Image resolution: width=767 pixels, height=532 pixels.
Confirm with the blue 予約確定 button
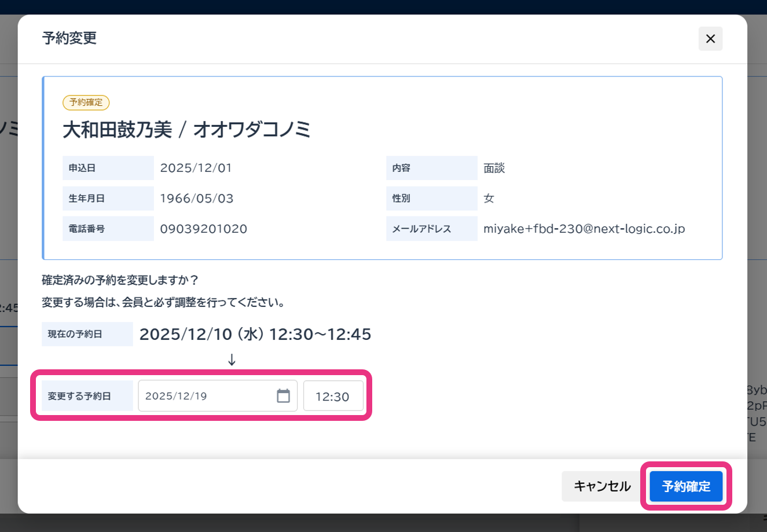tap(686, 486)
